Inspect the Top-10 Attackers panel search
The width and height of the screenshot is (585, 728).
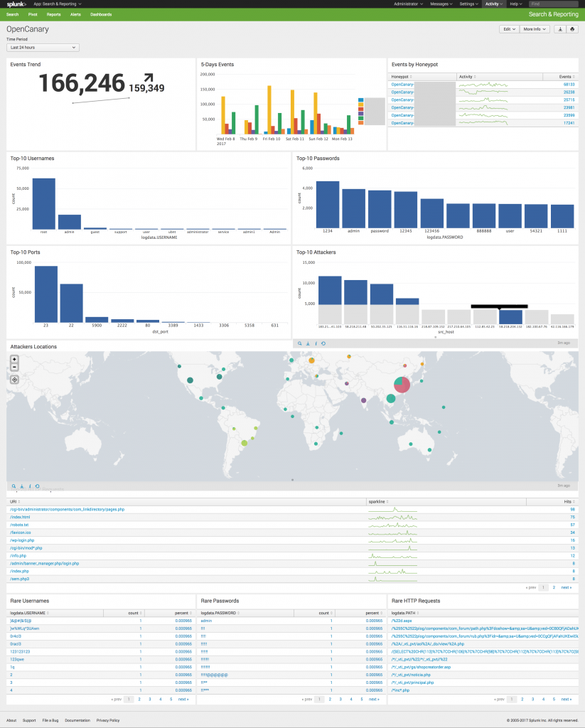pyautogui.click(x=316, y=343)
